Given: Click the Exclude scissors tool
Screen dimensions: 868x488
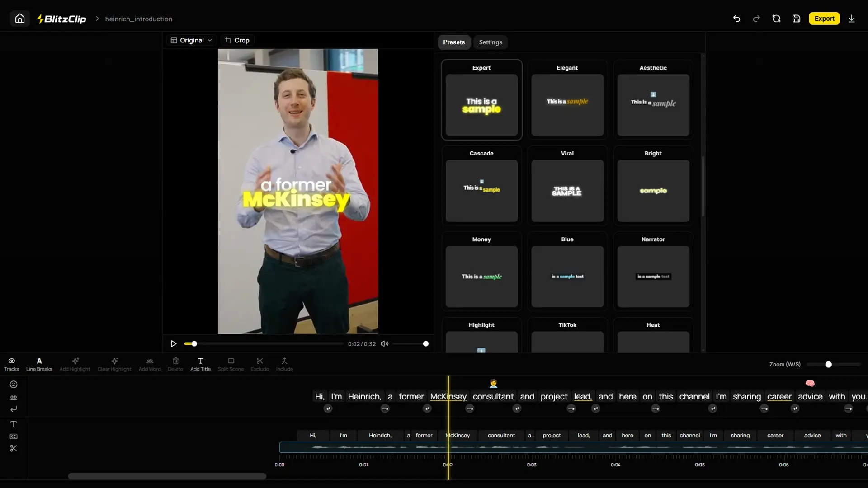Looking at the screenshot, I should pos(260,364).
